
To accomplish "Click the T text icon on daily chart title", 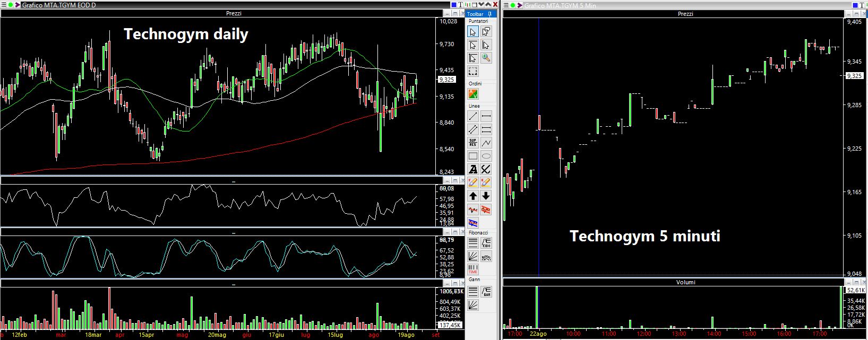I will 460,5.
